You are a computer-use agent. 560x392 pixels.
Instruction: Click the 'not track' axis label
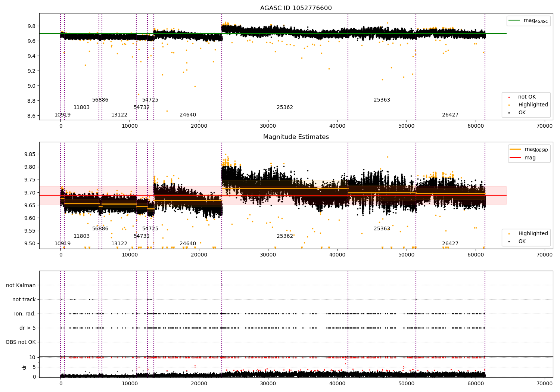pos(24,299)
